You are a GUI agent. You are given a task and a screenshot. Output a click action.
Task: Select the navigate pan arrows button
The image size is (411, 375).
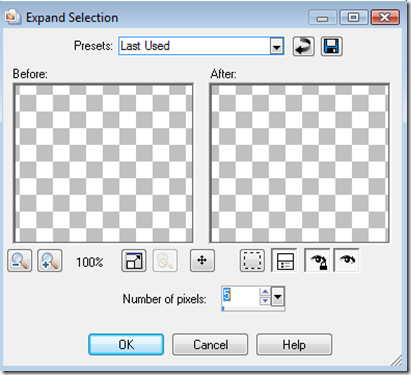(202, 260)
